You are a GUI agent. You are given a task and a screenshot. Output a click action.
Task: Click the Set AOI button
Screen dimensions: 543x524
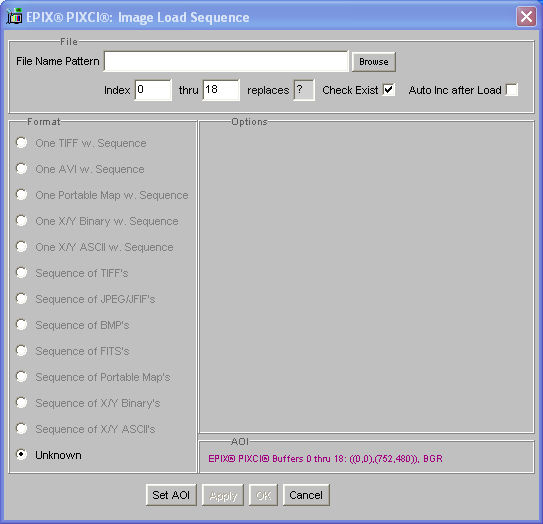171,495
